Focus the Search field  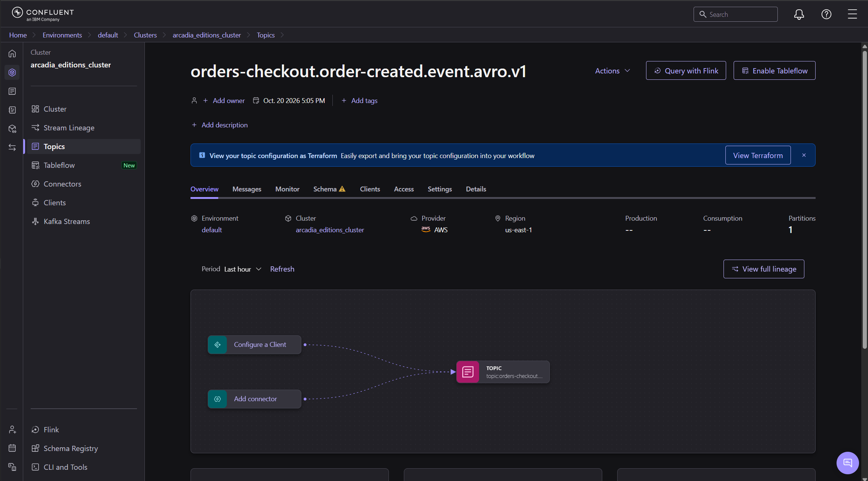[x=735, y=14]
